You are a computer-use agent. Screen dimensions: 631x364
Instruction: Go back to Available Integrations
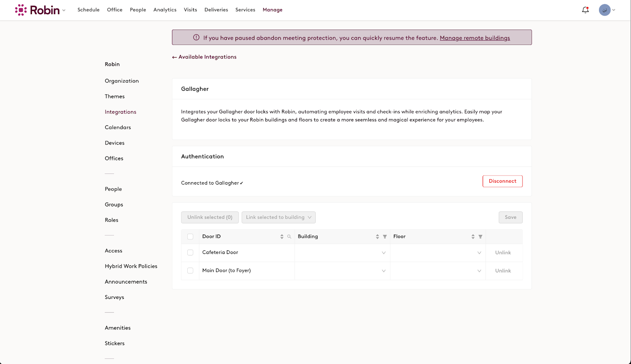[x=204, y=57]
